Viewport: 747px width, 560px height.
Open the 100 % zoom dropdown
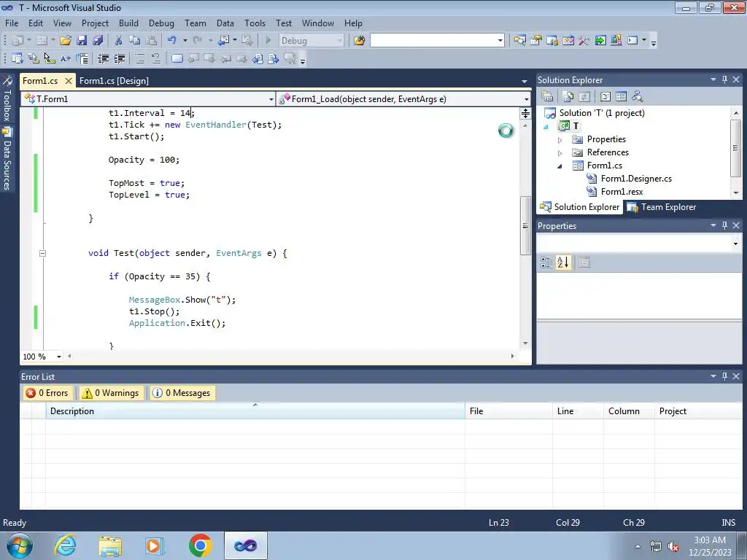(x=59, y=357)
